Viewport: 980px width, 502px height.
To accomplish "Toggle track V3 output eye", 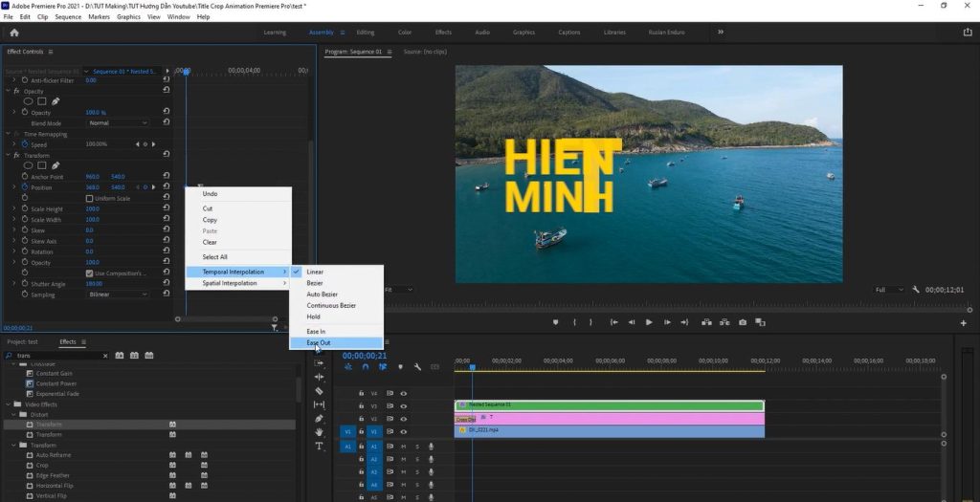I will pos(403,405).
